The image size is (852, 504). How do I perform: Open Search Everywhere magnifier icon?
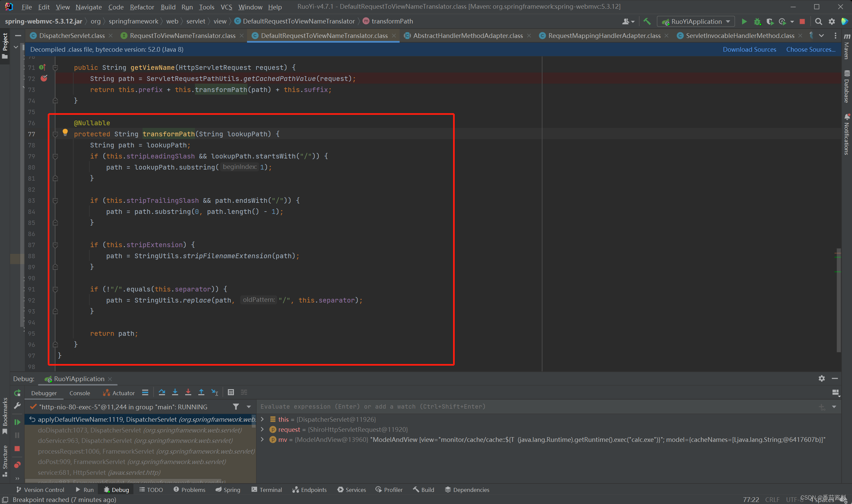pos(818,21)
